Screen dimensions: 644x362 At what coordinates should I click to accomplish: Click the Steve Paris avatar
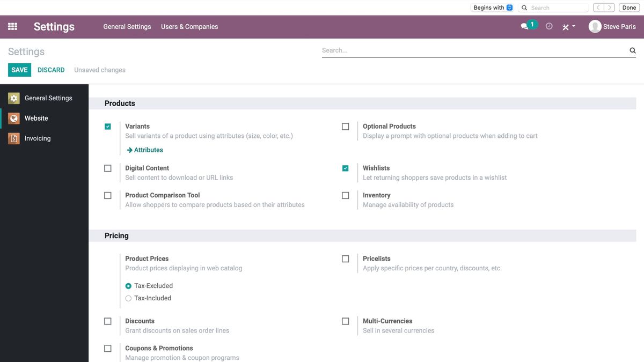[x=594, y=26]
